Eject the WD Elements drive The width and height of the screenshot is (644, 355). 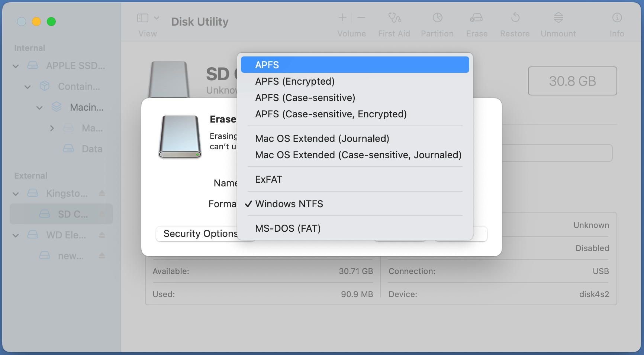coord(102,235)
